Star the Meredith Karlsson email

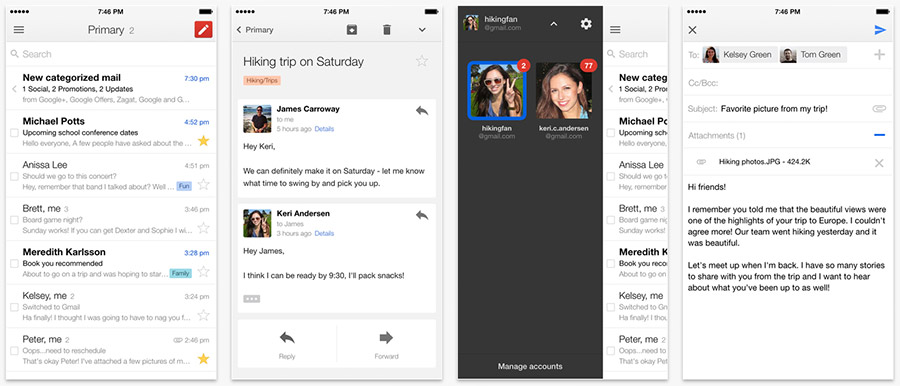coord(203,272)
